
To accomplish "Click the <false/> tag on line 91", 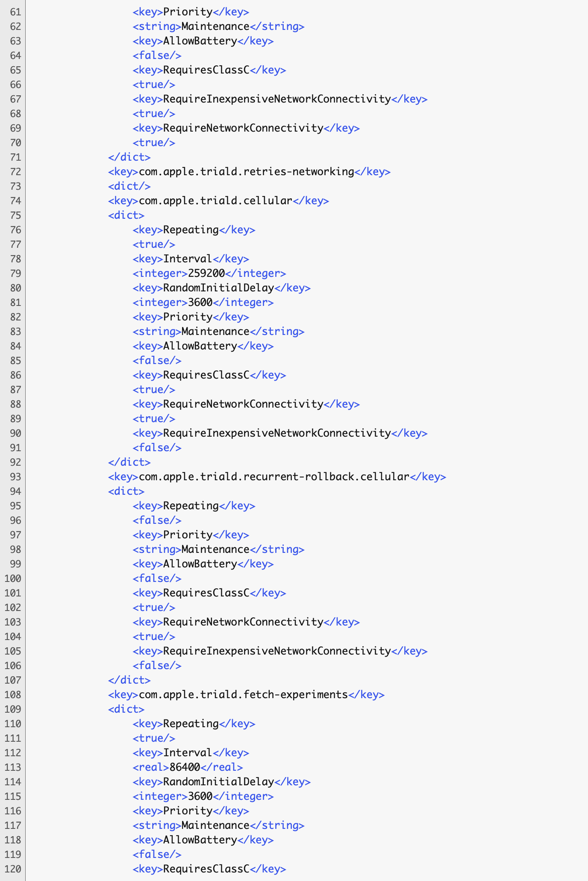I will (157, 448).
